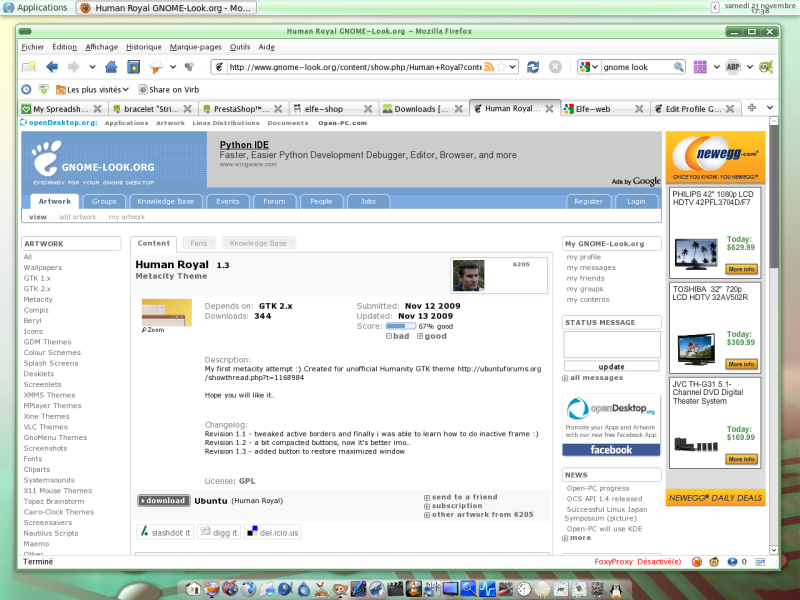The image size is (800, 600).
Task: Click the score progress bar
Action: (x=401, y=326)
